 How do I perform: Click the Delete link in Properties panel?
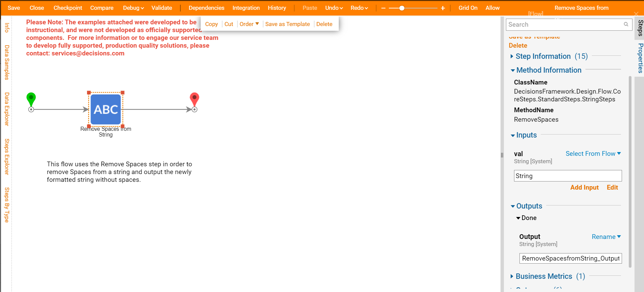[518, 46]
